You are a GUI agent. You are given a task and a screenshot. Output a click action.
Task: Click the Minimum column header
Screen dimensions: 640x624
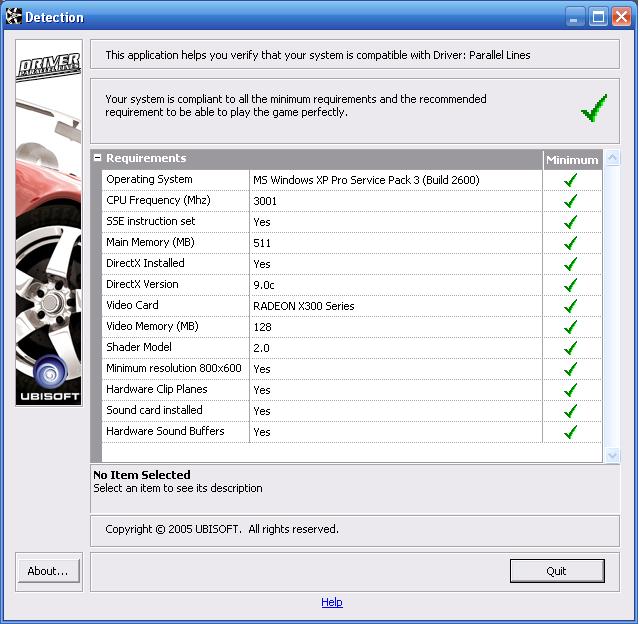[572, 160]
